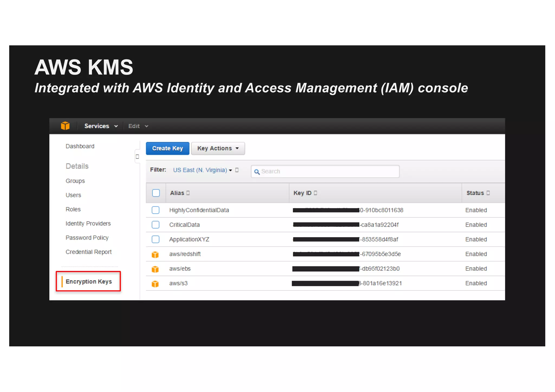
Task: Click Enabled status of HighlyConfidentialData
Action: coord(476,210)
